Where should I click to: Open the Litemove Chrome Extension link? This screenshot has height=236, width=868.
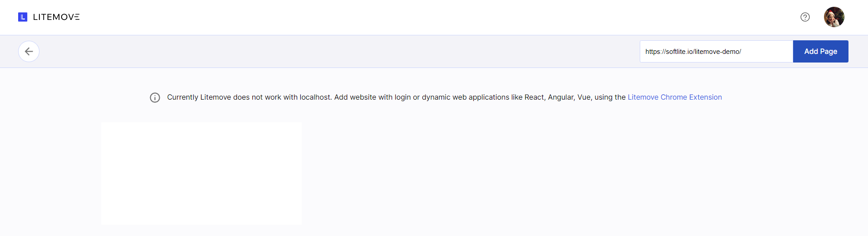point(674,97)
